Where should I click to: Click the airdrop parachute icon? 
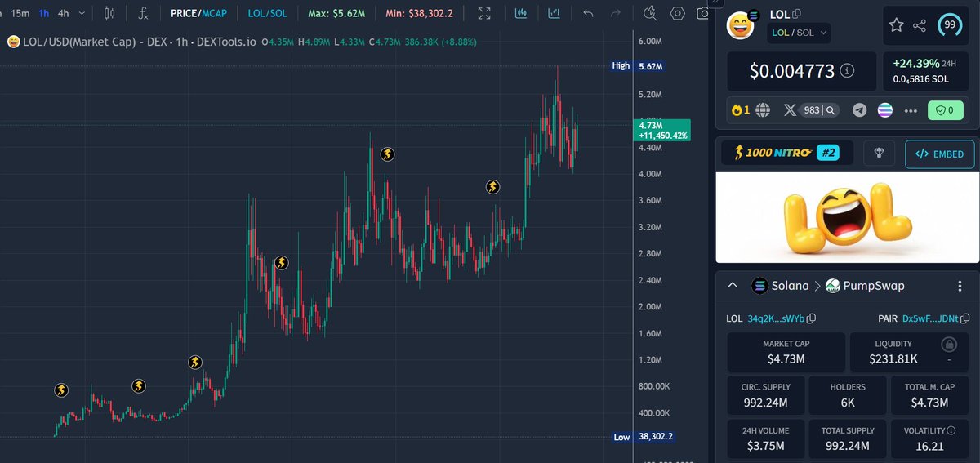pyautogui.click(x=880, y=153)
